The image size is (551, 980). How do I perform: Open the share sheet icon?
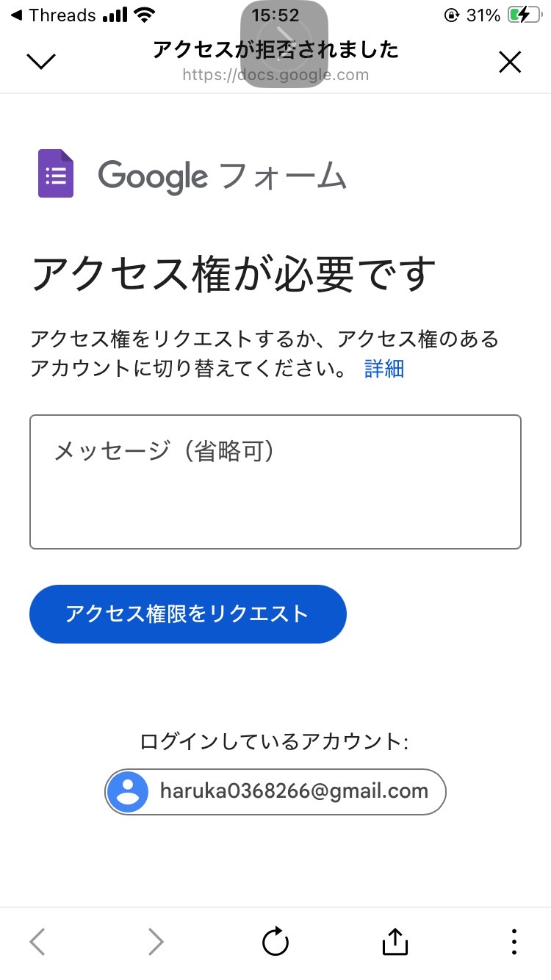pyautogui.click(x=395, y=942)
